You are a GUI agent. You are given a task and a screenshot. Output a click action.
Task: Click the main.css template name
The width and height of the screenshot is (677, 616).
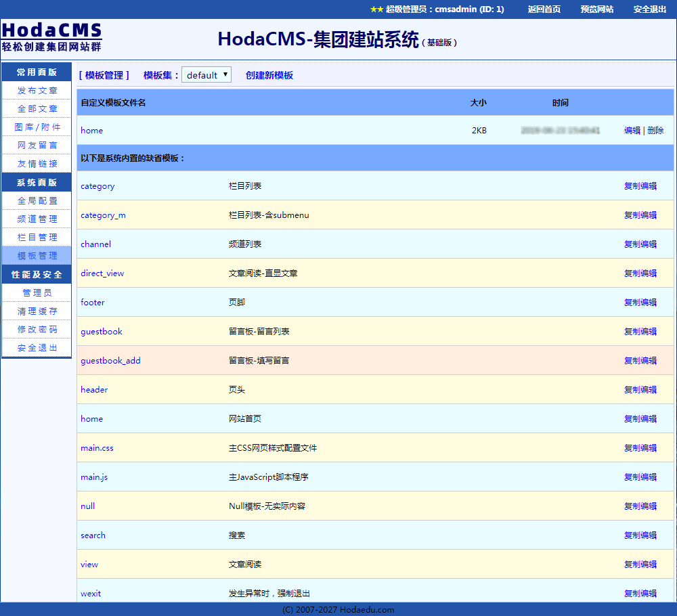(x=97, y=447)
